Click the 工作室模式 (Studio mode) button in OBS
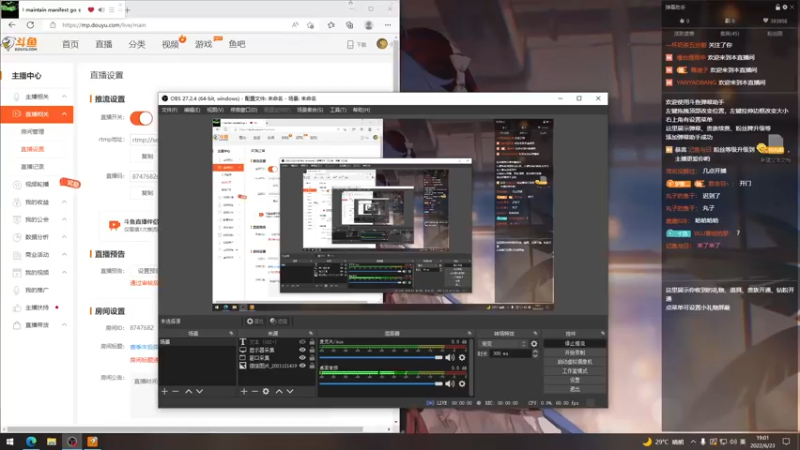The image size is (800, 450). click(574, 371)
